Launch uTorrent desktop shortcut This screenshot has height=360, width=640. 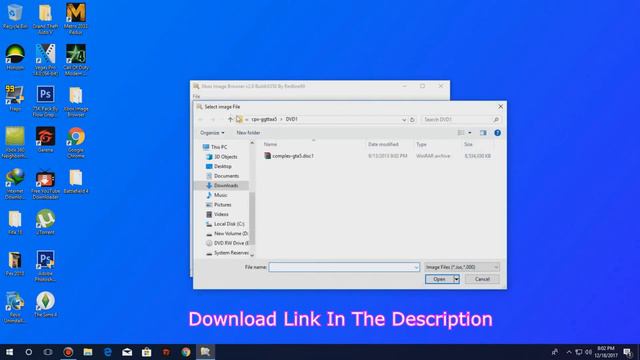pos(45,222)
